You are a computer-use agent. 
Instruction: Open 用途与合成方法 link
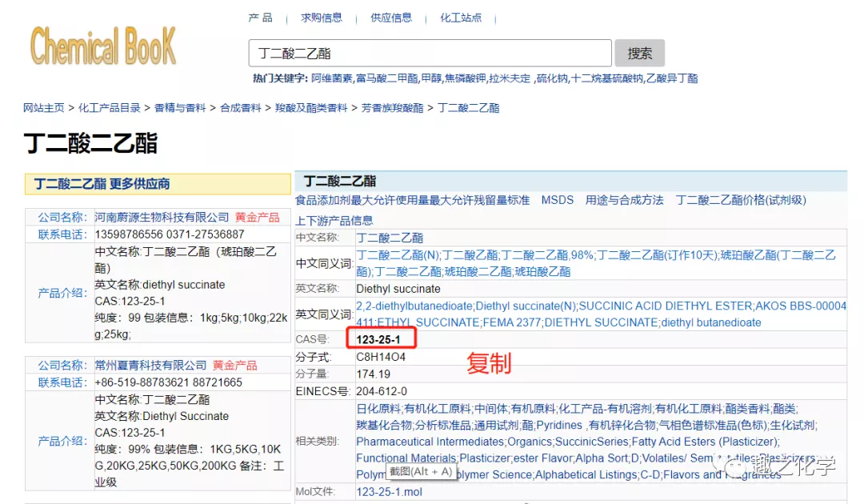coord(624,200)
